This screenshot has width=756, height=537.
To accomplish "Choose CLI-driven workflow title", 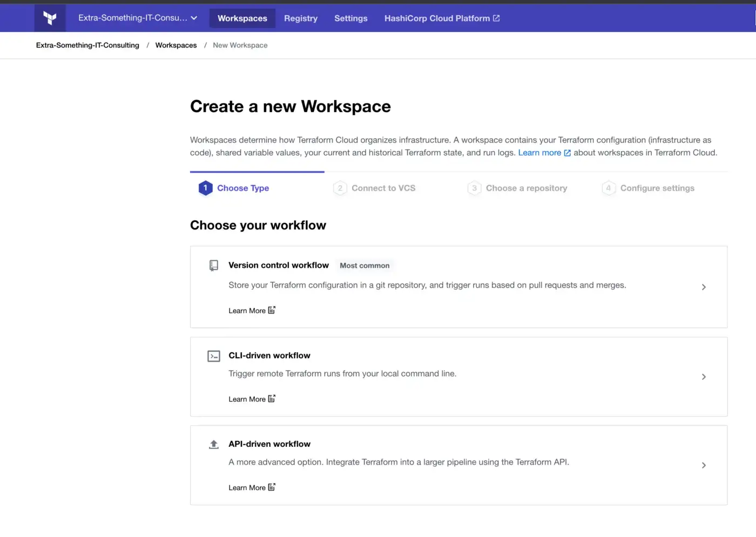I will (269, 355).
